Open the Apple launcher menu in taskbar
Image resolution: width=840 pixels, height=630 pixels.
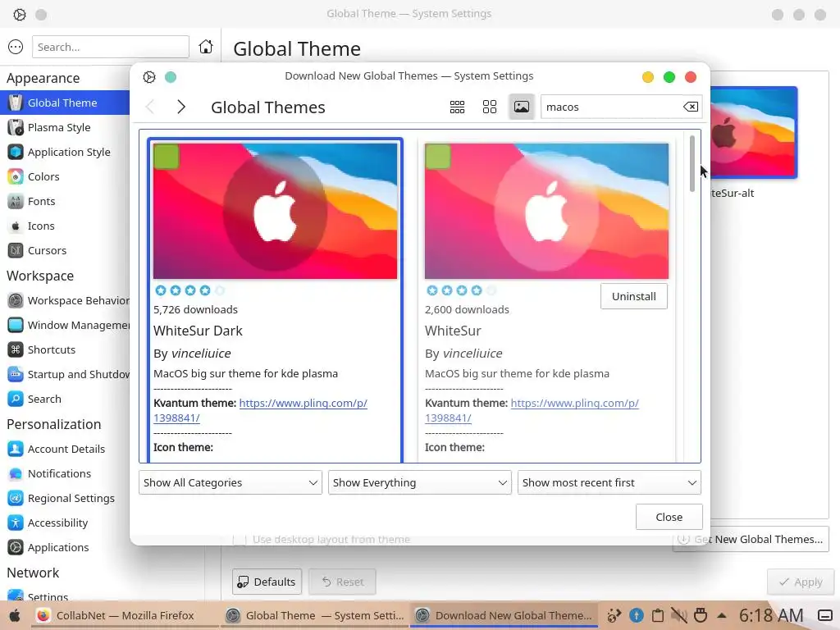(x=15, y=615)
